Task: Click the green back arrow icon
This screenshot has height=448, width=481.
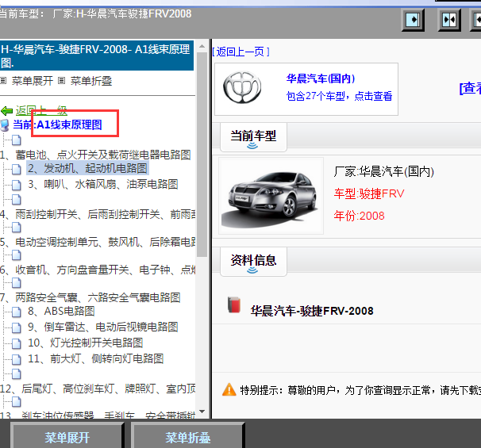Action: [x=7, y=111]
